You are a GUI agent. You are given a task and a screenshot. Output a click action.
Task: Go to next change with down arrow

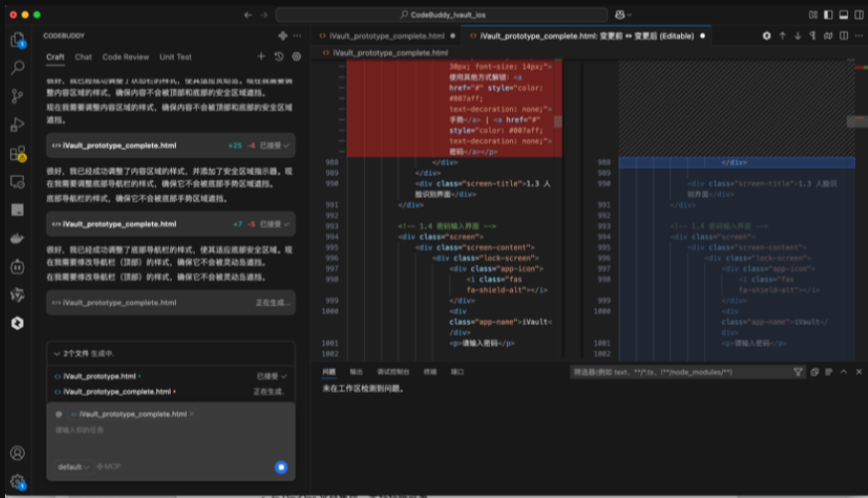(x=799, y=35)
